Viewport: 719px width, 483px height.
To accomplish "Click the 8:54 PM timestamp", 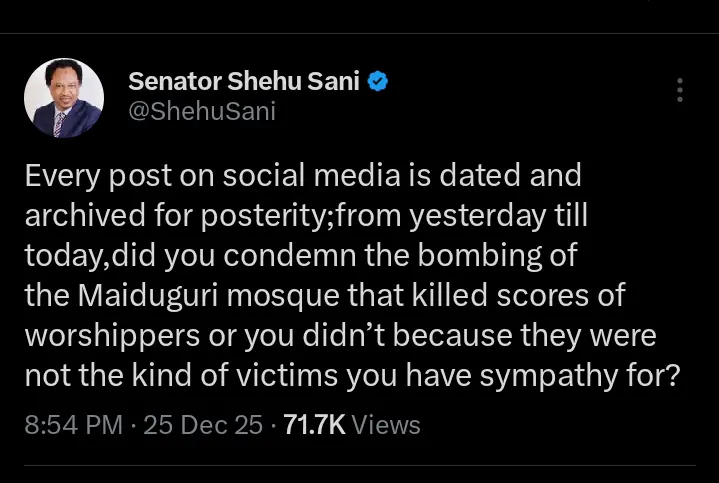I will point(73,425).
